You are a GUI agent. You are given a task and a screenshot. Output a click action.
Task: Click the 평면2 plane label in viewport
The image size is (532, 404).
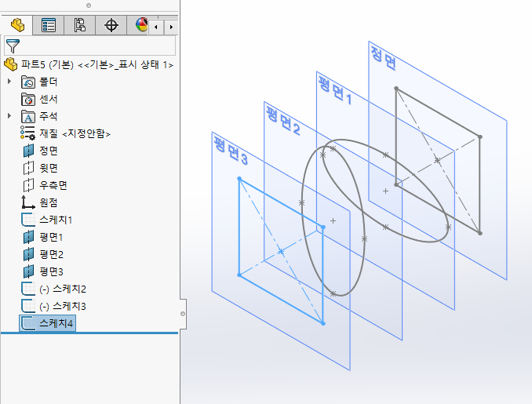pyautogui.click(x=283, y=121)
